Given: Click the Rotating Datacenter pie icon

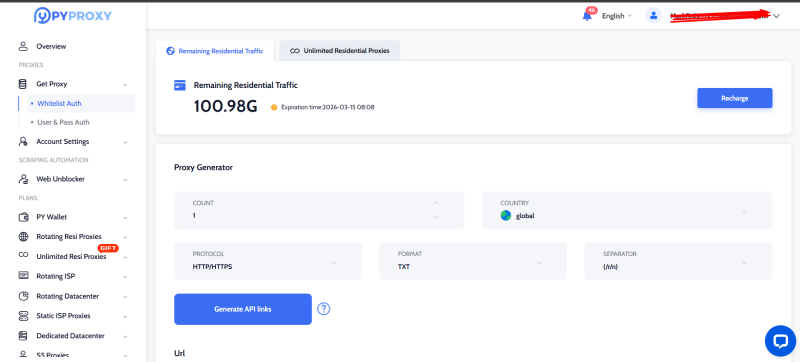Looking at the screenshot, I should coord(23,296).
